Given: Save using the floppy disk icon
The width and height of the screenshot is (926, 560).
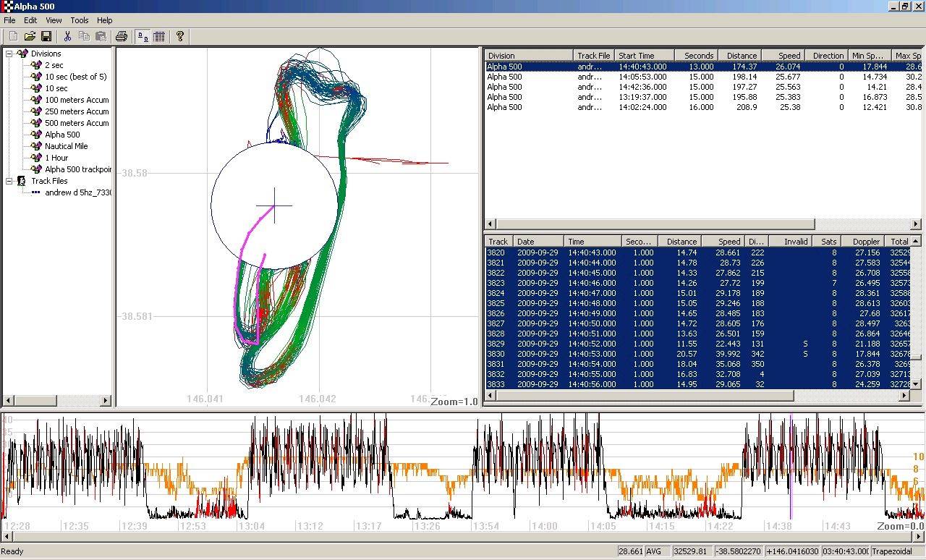Looking at the screenshot, I should (x=46, y=36).
